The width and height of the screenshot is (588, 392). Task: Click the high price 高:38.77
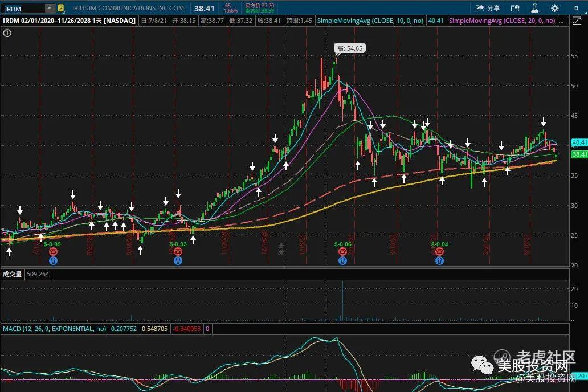coord(213,21)
